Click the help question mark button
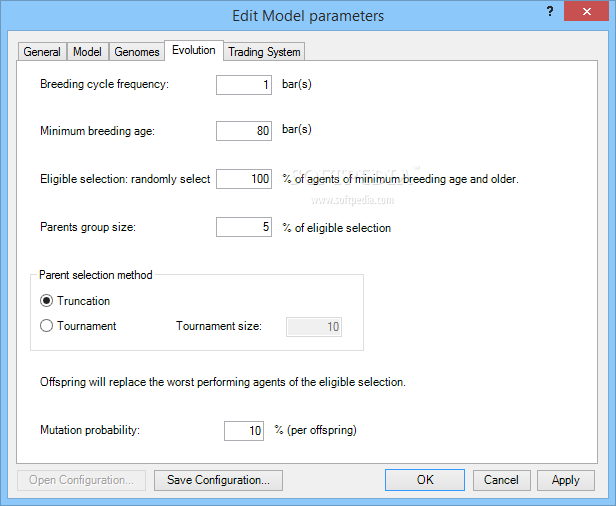The height and width of the screenshot is (506, 616). pos(550,11)
